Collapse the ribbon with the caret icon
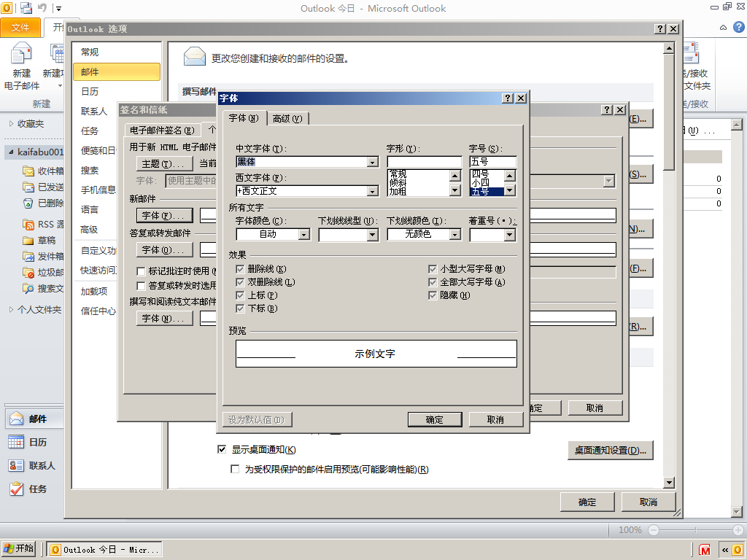Image resolution: width=747 pixels, height=560 pixels. coord(723,28)
